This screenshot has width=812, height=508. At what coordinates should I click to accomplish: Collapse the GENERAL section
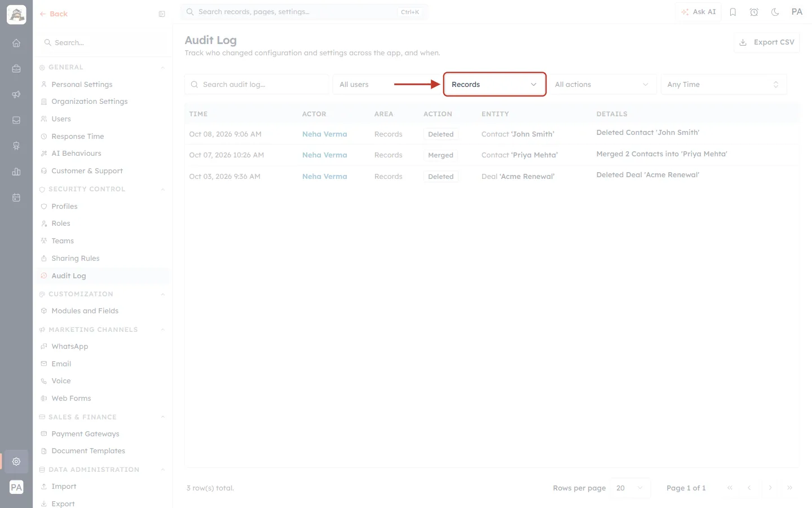pos(163,68)
